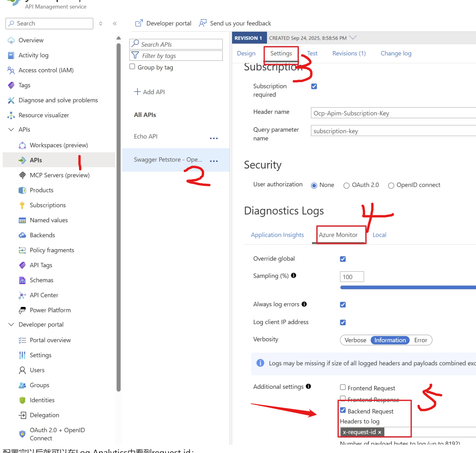Select the None user authorization radio
This screenshot has height=453, width=476.
314,185
